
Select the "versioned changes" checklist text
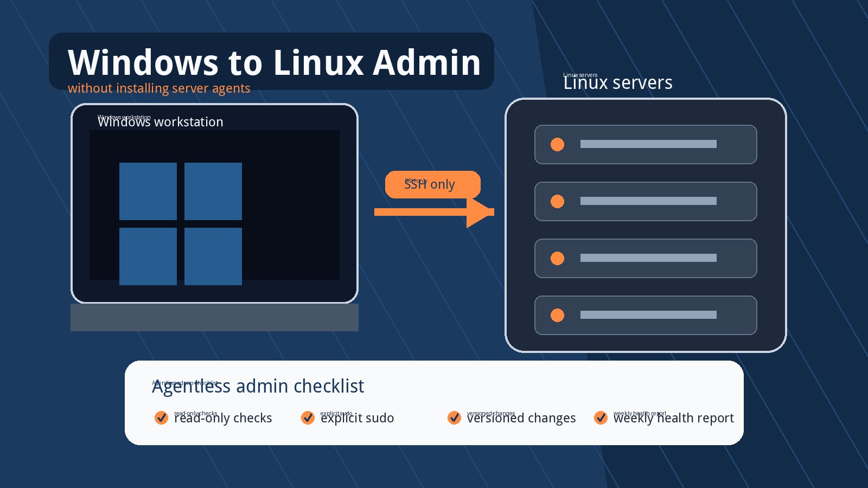pyautogui.click(x=521, y=418)
